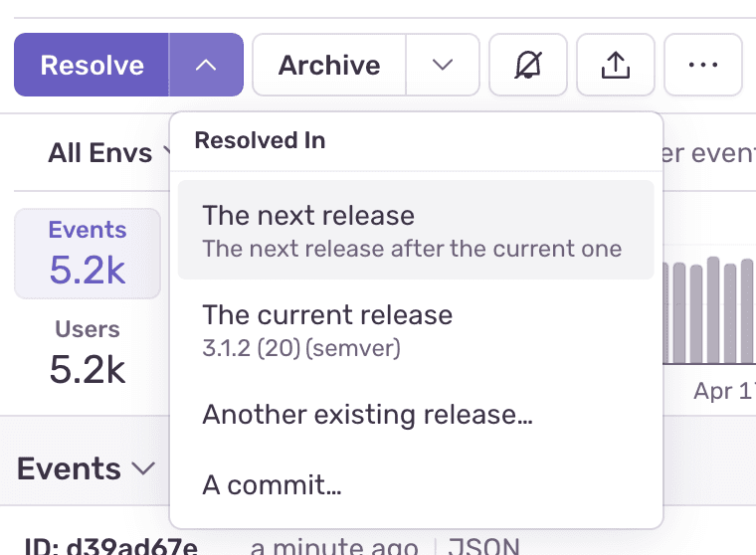The width and height of the screenshot is (756, 555).
Task: Choose 'The next release' menu option
Action: tap(416, 230)
